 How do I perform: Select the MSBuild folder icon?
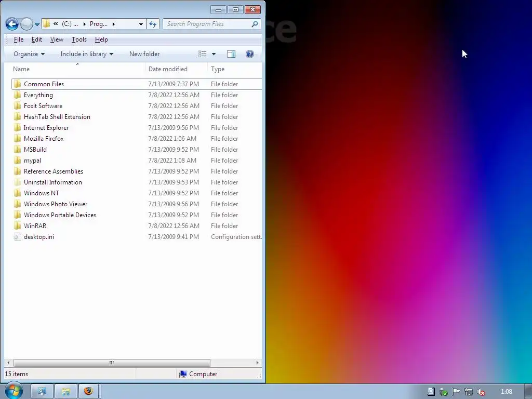(17, 149)
